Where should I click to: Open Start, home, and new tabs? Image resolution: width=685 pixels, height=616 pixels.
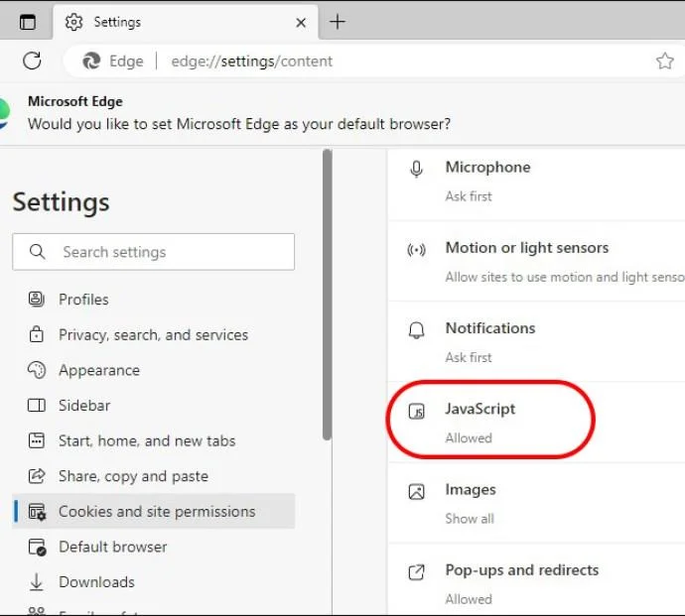[153, 441]
